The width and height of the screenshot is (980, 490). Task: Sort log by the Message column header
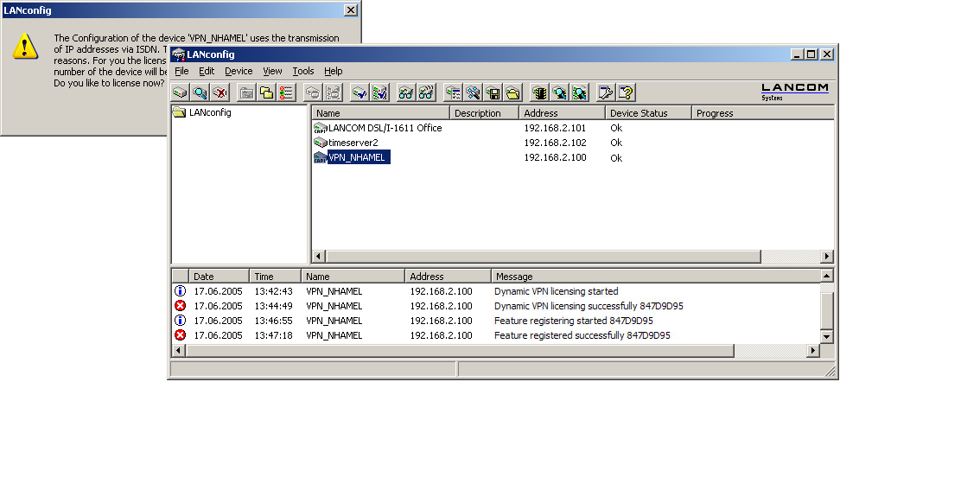(655, 277)
